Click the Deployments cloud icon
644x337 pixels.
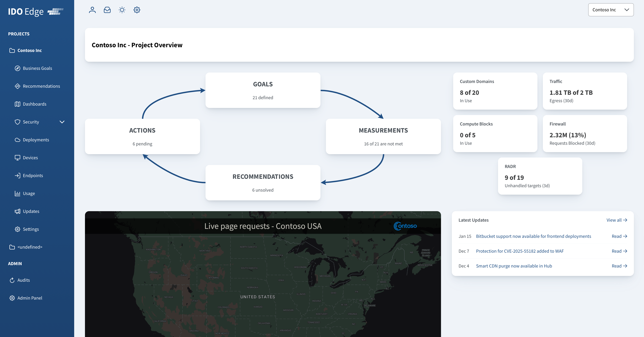pyautogui.click(x=18, y=140)
